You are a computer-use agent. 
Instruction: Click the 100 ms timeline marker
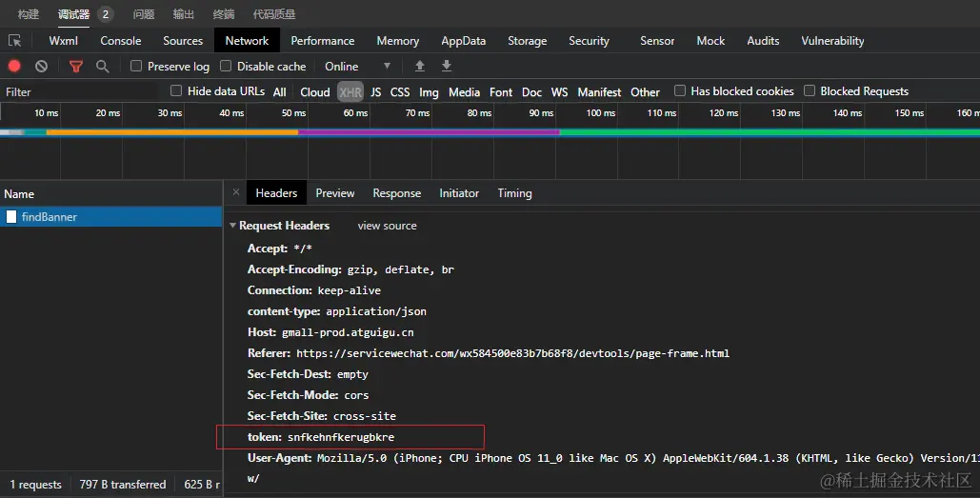[600, 113]
